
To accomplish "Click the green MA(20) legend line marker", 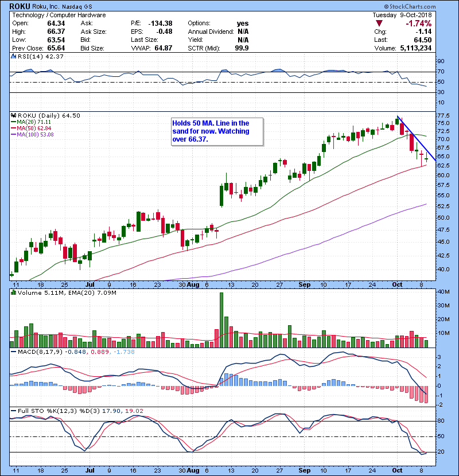I will point(13,122).
